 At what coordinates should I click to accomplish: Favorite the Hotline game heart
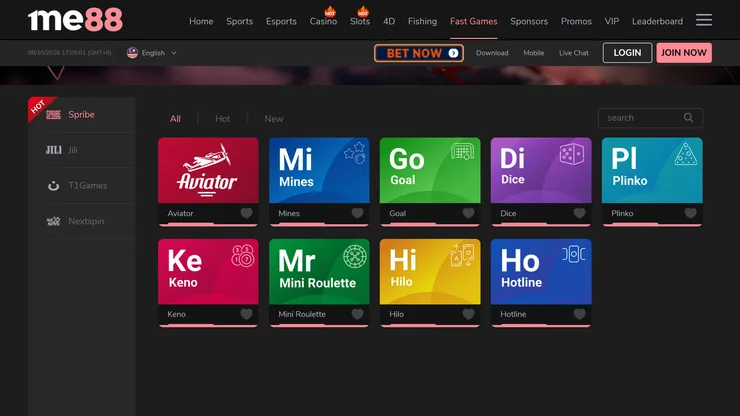580,314
